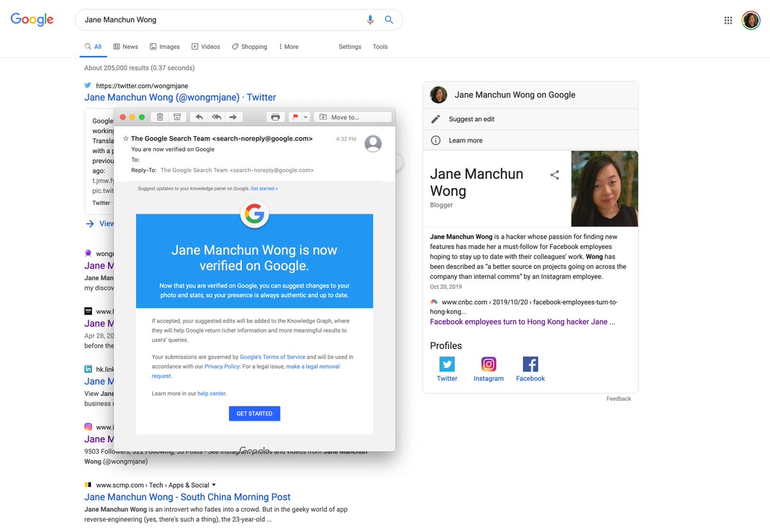This screenshot has height=532, width=770.
Task: Open the South China Morning Post result
Action: (x=187, y=497)
